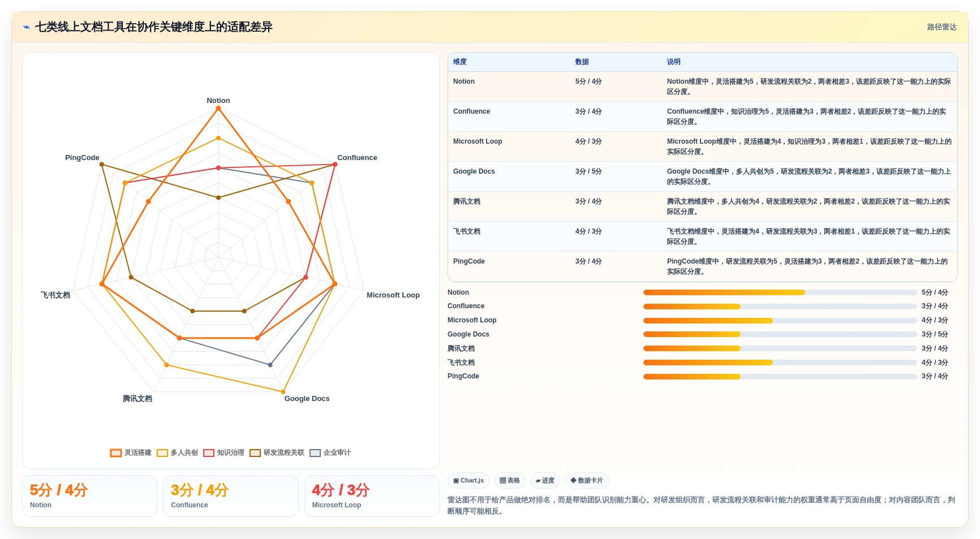Select the Notion row name in table

pyautogui.click(x=464, y=81)
